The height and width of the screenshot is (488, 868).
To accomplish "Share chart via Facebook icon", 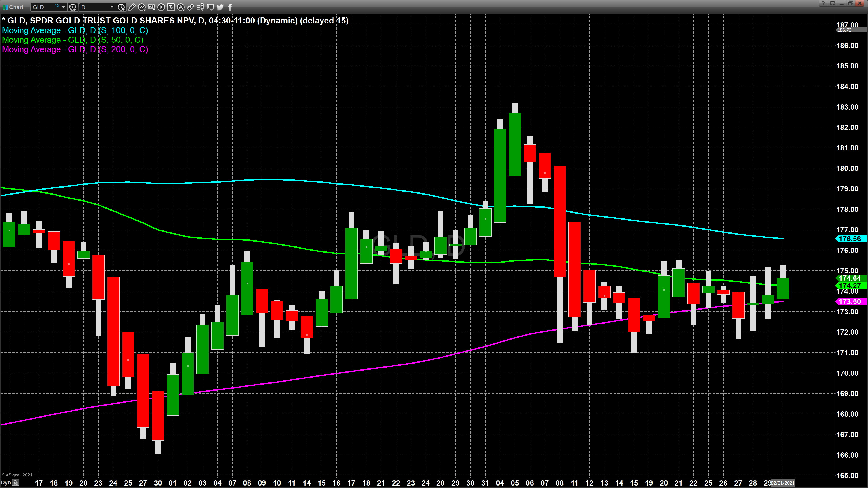I will pyautogui.click(x=230, y=7).
